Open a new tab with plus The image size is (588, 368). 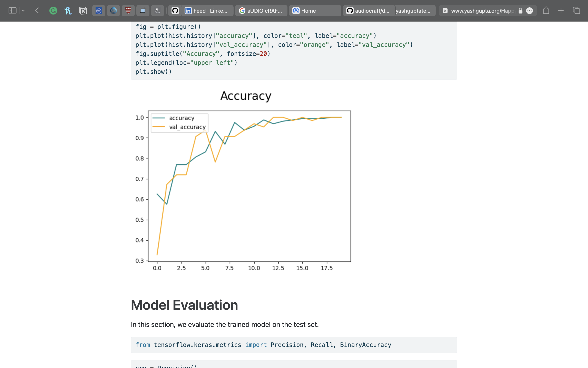561,10
